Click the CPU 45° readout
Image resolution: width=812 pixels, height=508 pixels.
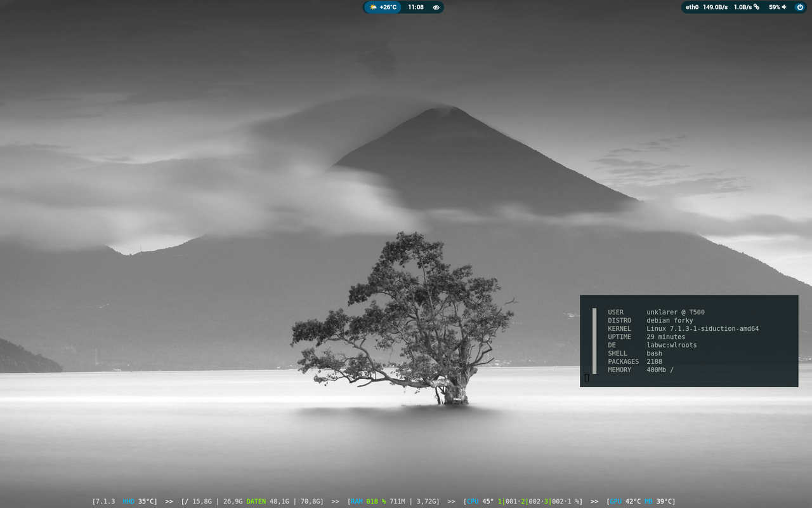click(x=480, y=501)
